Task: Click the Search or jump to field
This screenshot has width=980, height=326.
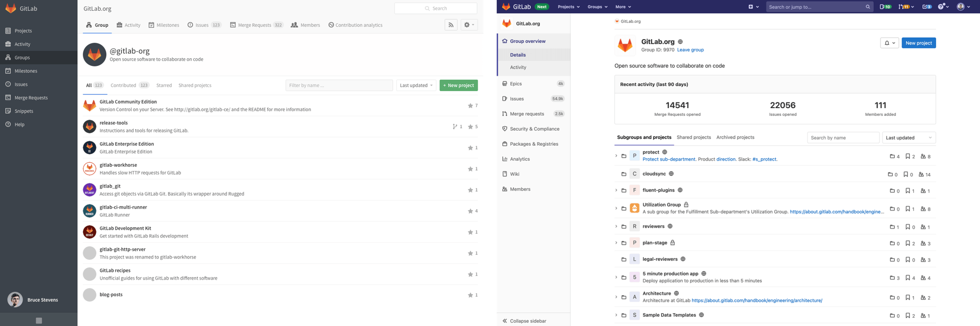Action: (820, 7)
